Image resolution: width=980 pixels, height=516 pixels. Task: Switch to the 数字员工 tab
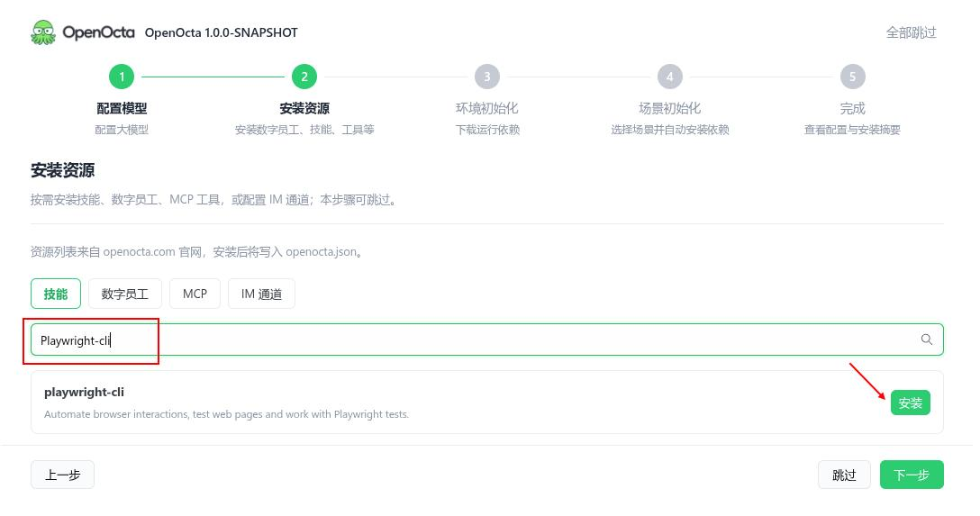(125, 294)
